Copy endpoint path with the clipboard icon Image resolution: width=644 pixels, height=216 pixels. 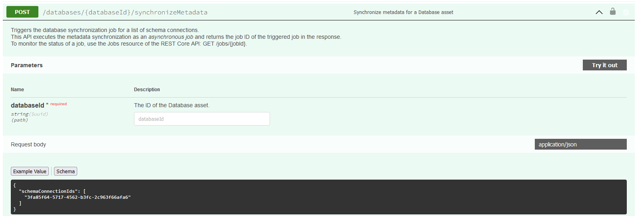pyautogui.click(x=626, y=12)
